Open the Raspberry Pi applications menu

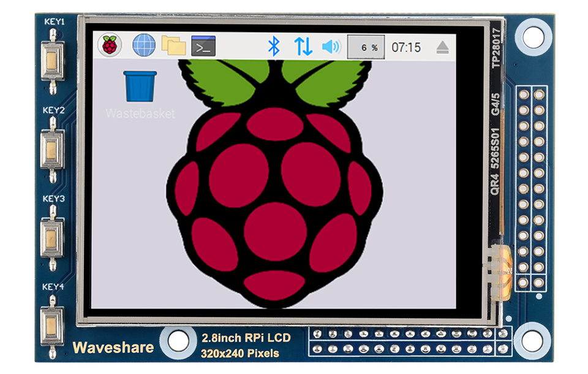click(x=110, y=45)
